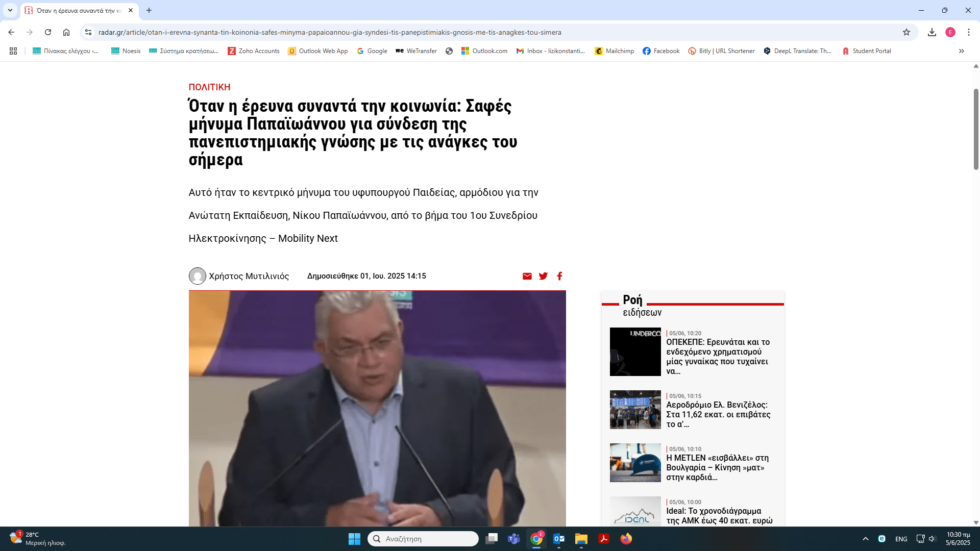Open the ΟΠΕΚΕΠΕ news thumbnail
The width and height of the screenshot is (980, 551).
click(635, 352)
